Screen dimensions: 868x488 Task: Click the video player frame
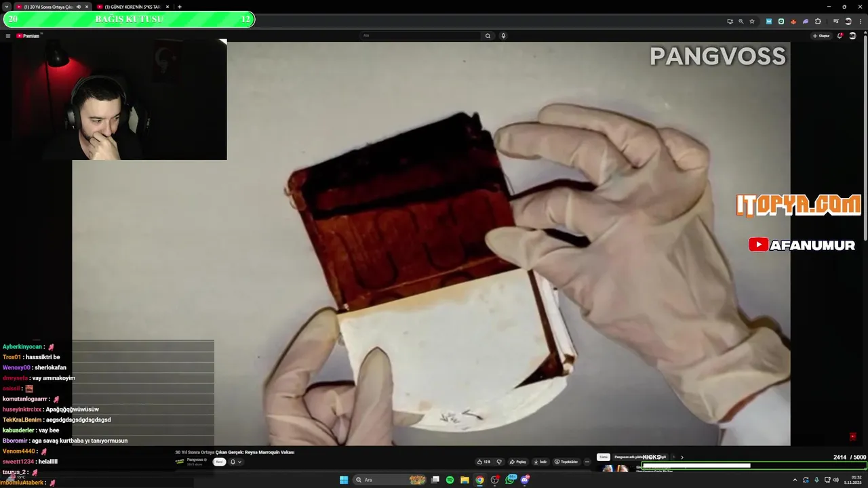tap(431, 244)
